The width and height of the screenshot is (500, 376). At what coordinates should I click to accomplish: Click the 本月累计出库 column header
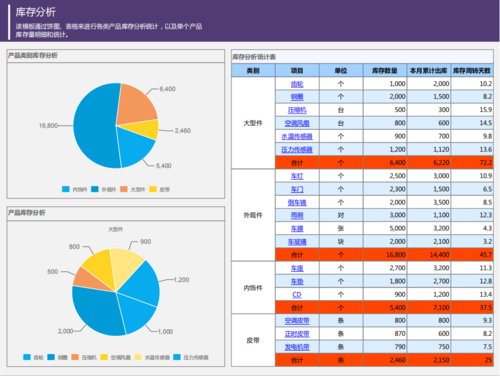pyautogui.click(x=429, y=70)
